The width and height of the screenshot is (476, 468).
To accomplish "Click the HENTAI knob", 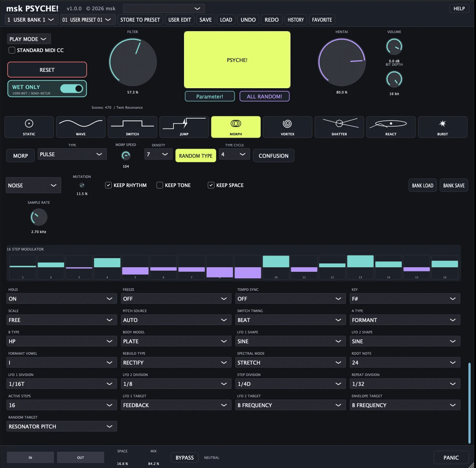I will pos(342,62).
